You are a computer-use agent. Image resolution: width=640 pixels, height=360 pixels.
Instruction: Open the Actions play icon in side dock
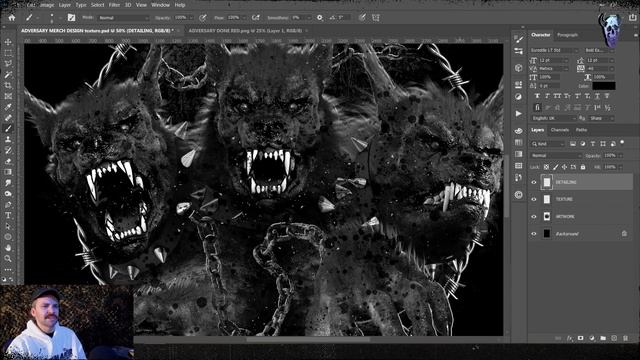(519, 113)
